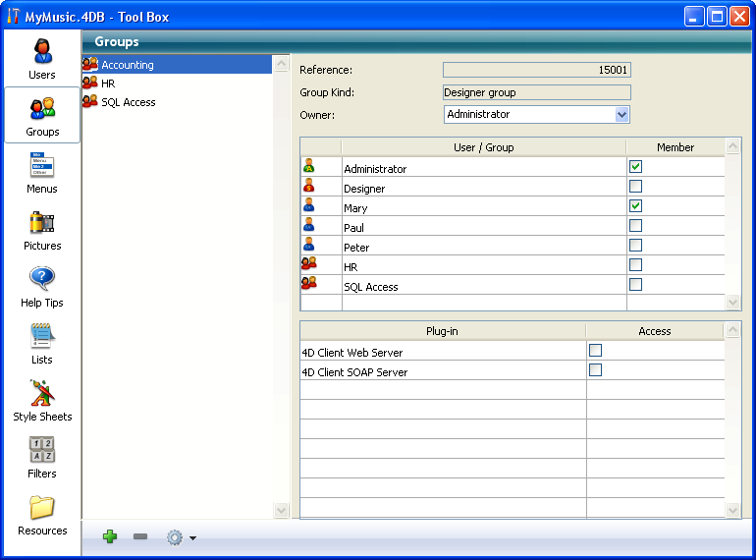Open the Users section in sidebar

tap(42, 59)
